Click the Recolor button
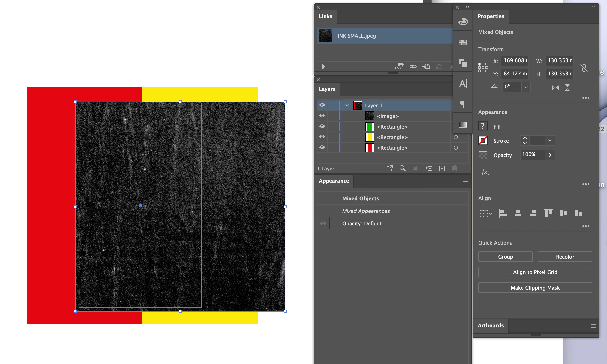This screenshot has height=364, width=607. pyautogui.click(x=565, y=257)
